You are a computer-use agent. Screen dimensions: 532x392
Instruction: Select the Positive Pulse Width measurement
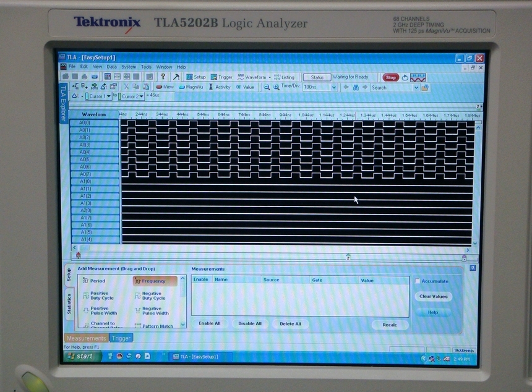tap(100, 310)
